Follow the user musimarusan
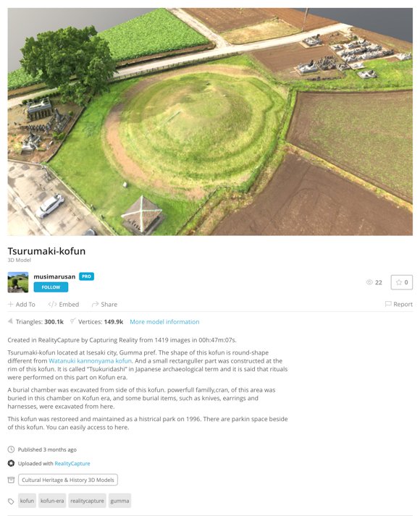 (51, 287)
